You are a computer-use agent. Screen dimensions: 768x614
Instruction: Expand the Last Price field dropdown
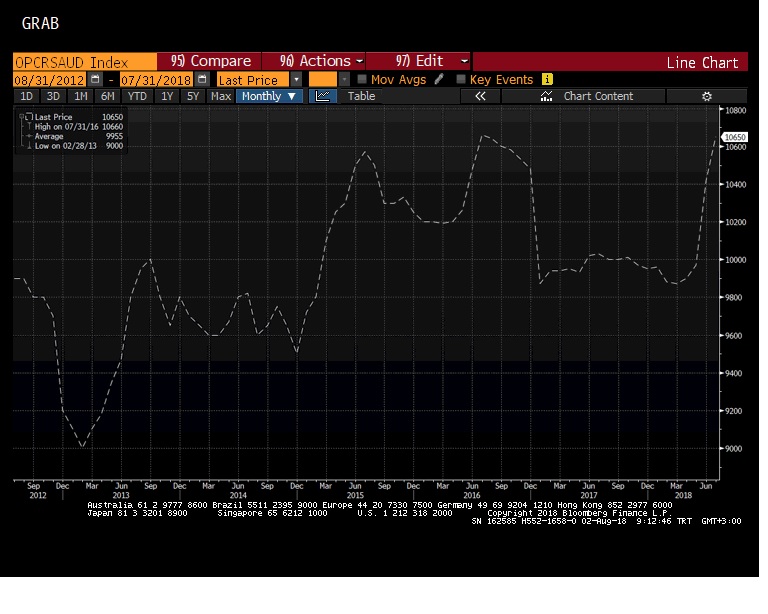pos(296,79)
